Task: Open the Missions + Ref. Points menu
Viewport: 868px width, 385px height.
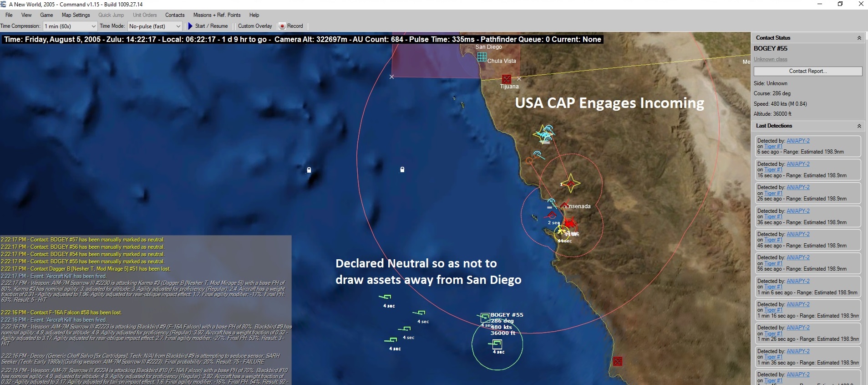Action: coord(217,15)
